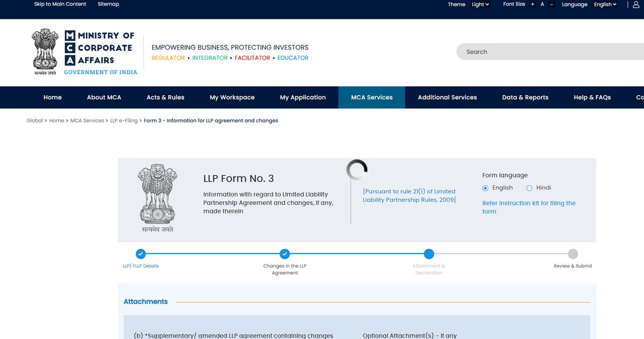The image size is (644, 339).
Task: Click the LLP Form No. 3 heading
Action: pos(238,178)
